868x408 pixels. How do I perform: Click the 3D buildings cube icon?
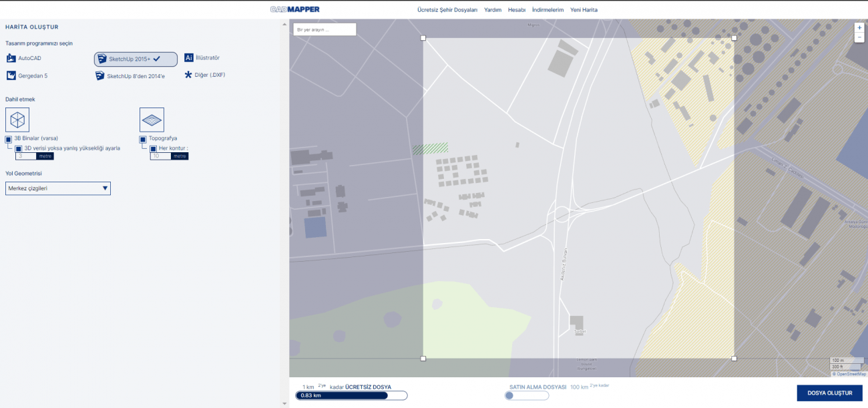click(x=17, y=120)
